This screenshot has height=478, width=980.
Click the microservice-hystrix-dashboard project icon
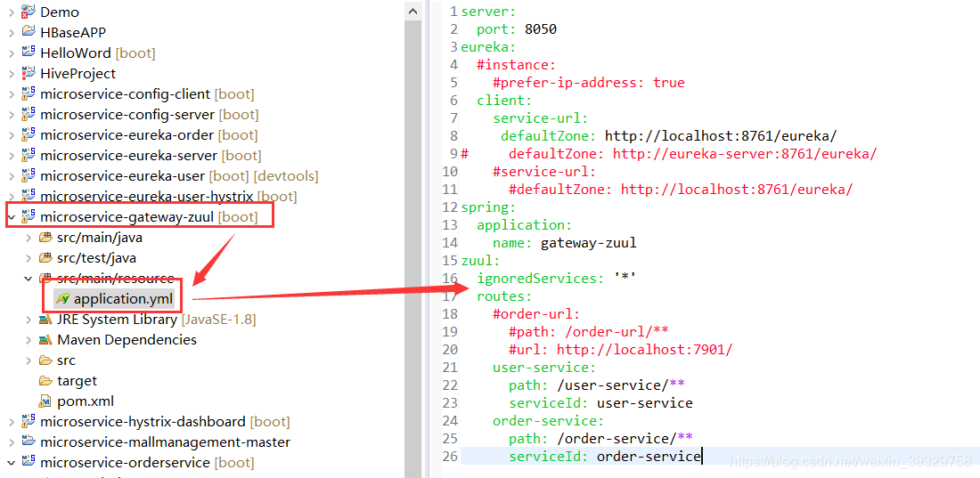point(29,421)
